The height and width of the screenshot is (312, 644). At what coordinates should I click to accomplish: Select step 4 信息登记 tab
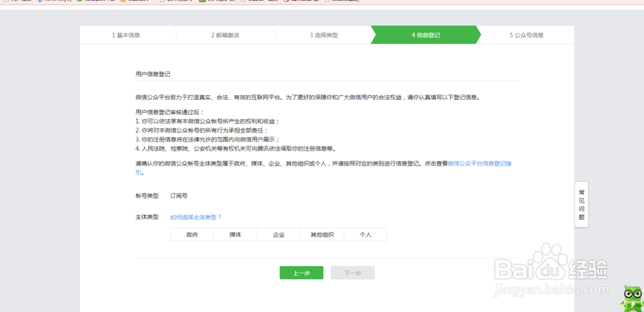(x=426, y=35)
